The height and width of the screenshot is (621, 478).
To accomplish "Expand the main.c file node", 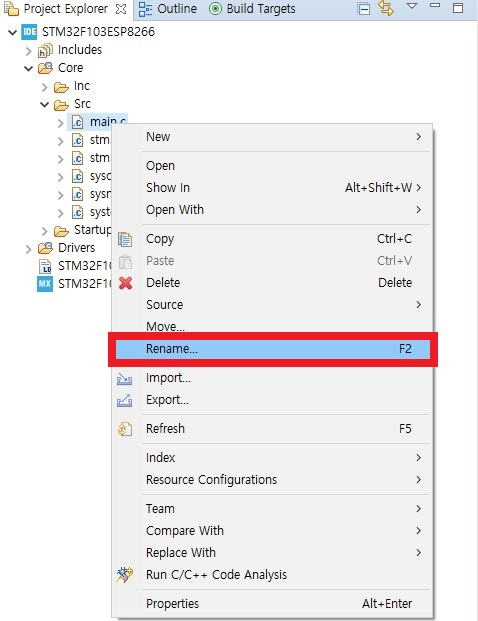I will click(x=60, y=123).
